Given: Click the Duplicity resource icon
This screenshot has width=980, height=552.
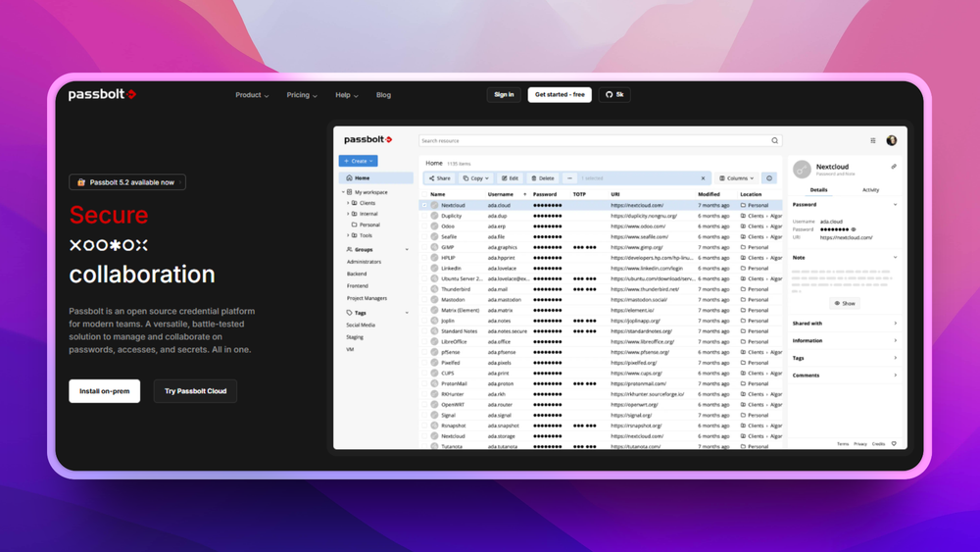Looking at the screenshot, I should coord(434,216).
